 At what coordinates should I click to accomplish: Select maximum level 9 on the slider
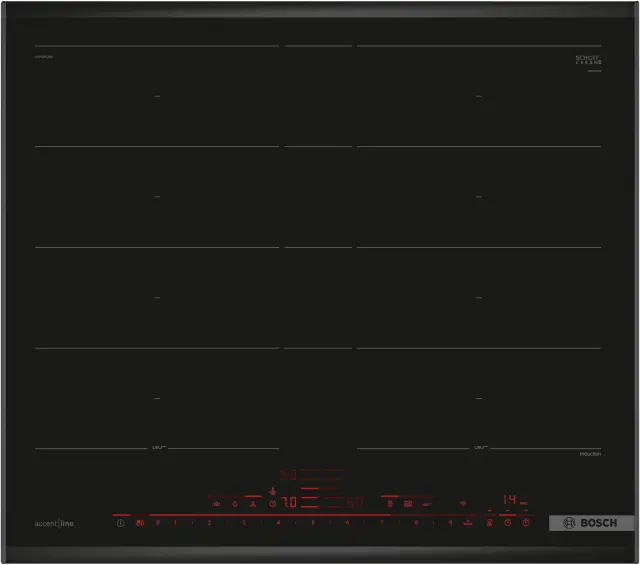tap(450, 522)
